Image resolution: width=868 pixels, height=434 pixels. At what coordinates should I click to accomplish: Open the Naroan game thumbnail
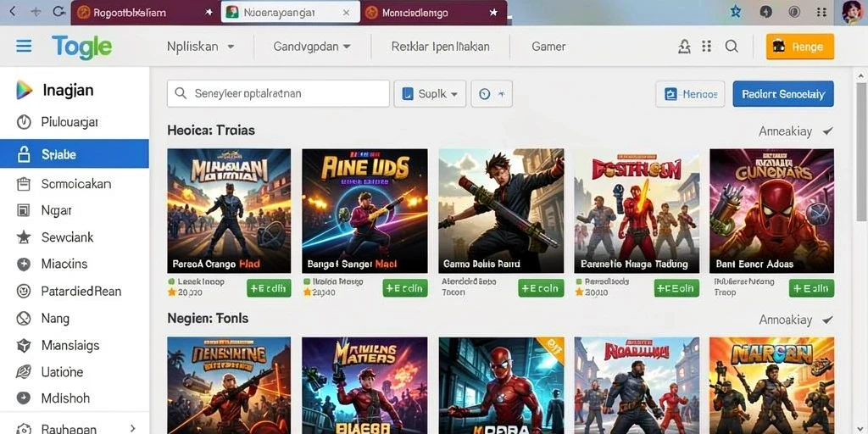[771, 386]
